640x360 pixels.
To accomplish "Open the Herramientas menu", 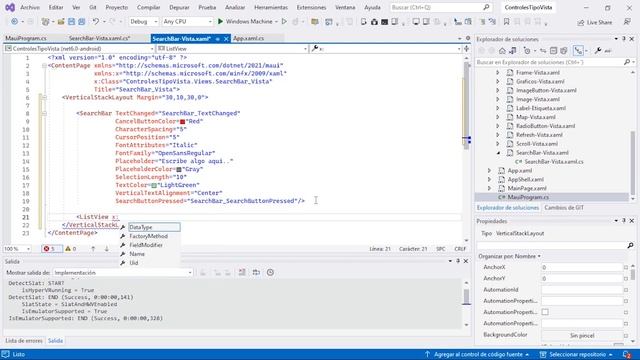I will (271, 7).
